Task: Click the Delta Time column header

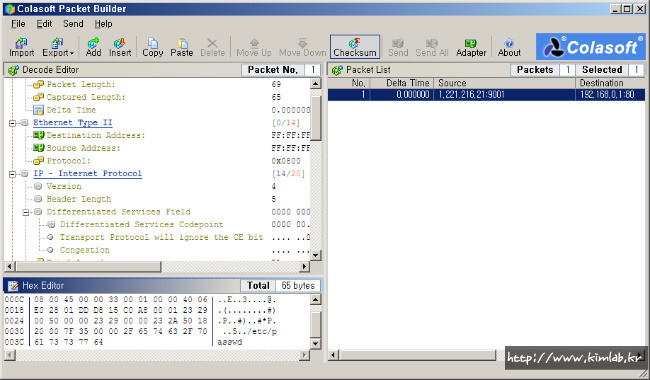Action: [x=402, y=83]
